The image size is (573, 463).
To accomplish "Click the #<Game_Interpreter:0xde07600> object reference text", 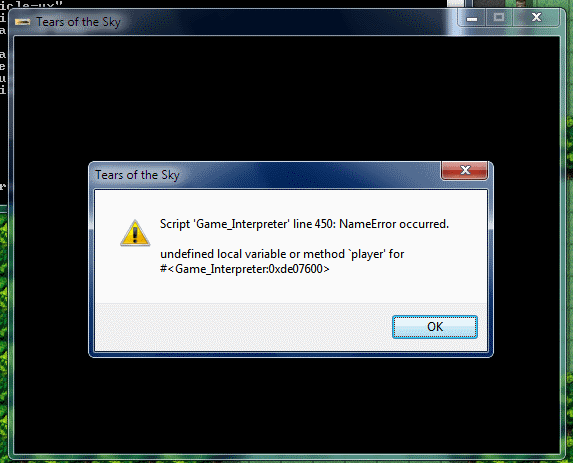I will click(245, 269).
